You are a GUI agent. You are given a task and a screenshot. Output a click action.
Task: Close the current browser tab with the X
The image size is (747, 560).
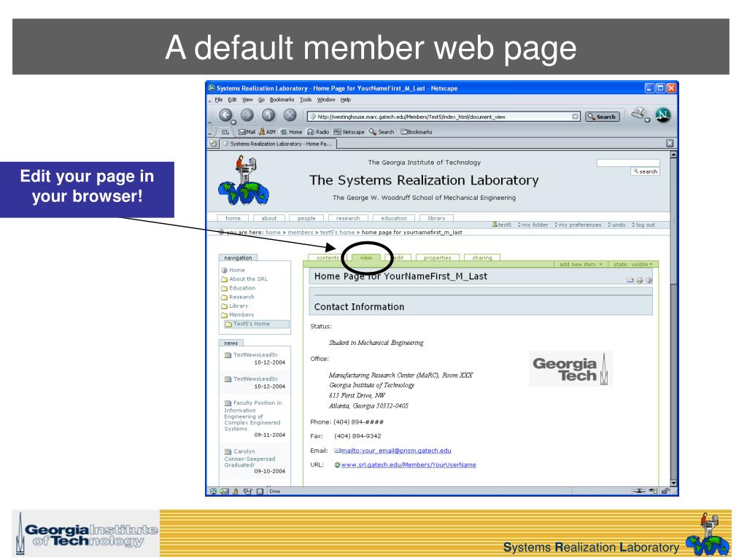[x=670, y=144]
